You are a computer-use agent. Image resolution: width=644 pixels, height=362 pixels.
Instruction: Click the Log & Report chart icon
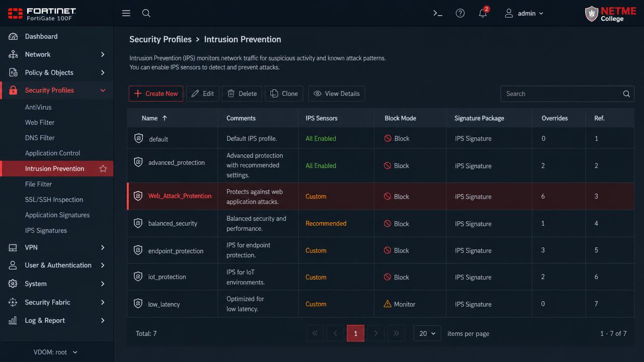(13, 320)
